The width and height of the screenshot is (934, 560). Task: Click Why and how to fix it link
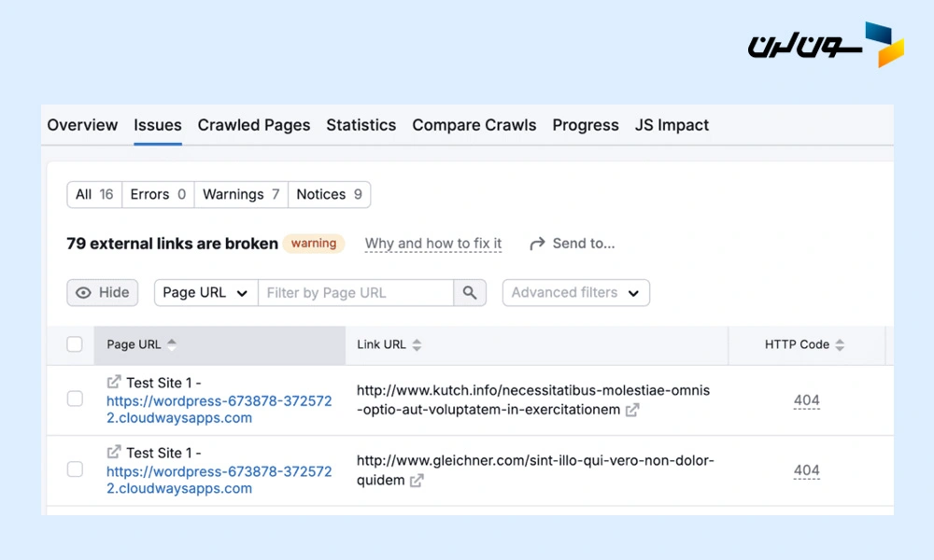point(433,244)
